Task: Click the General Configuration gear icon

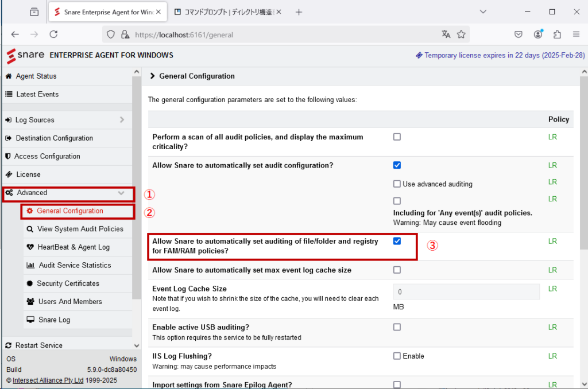Action: (30, 211)
